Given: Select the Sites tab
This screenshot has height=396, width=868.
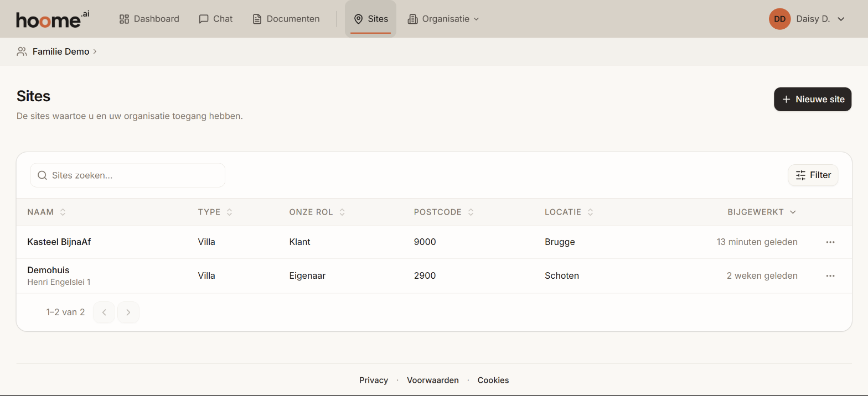Looking at the screenshot, I should [371, 19].
